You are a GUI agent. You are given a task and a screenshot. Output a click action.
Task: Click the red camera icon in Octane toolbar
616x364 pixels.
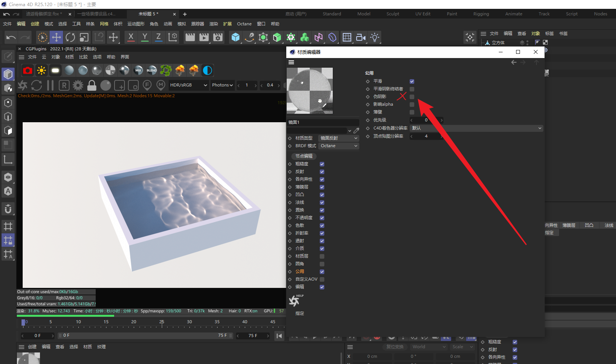click(x=28, y=70)
